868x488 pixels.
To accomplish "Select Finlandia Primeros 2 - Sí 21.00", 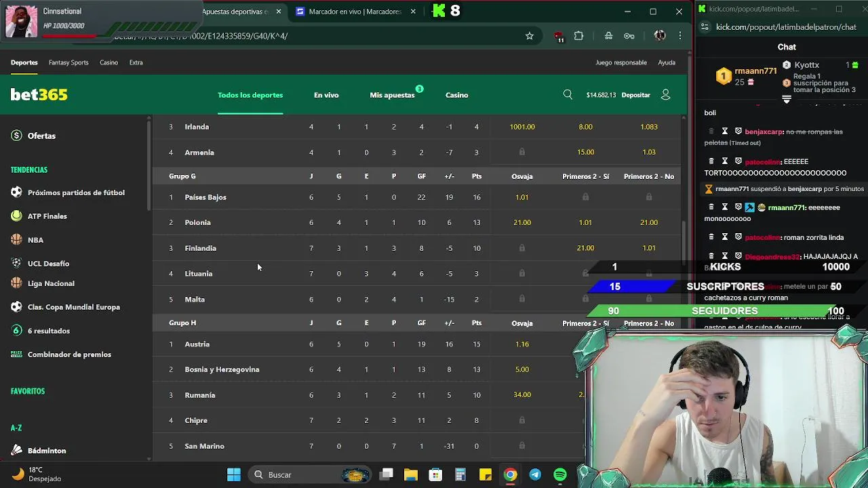I will pos(585,248).
